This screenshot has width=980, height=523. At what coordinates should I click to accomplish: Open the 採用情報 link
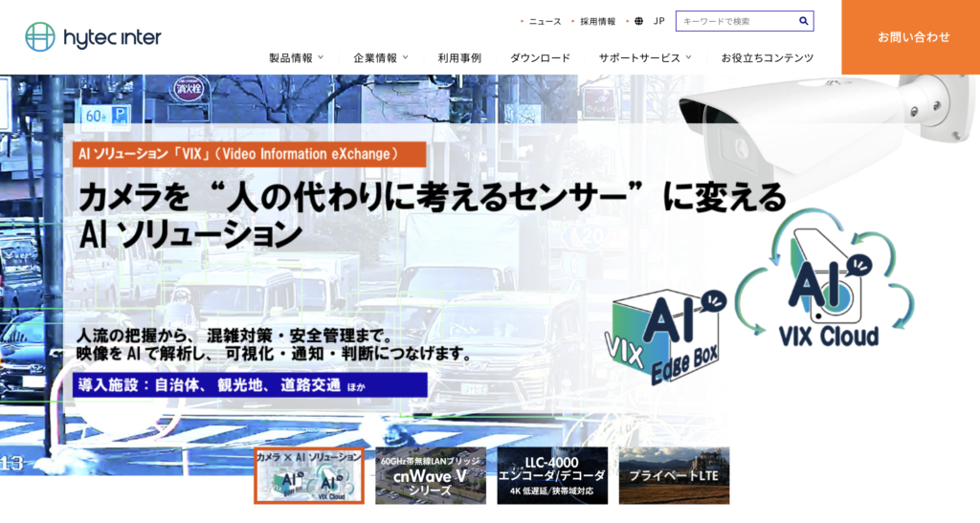point(597,21)
